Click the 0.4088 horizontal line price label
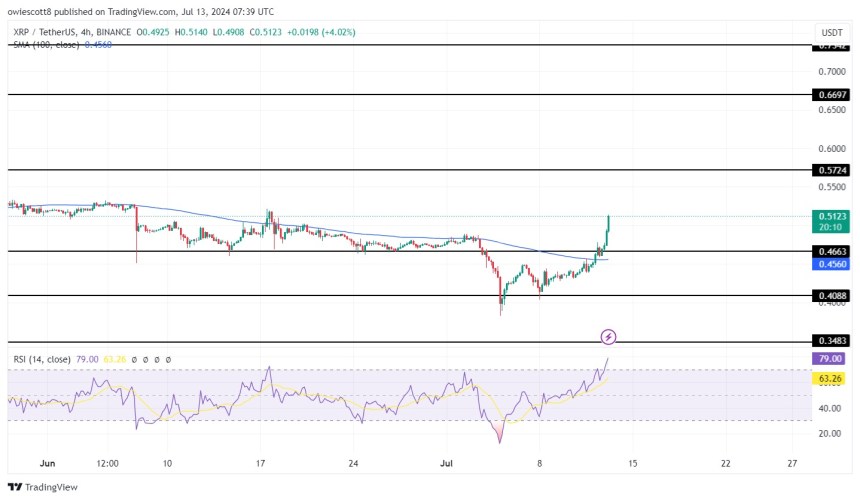 831,296
